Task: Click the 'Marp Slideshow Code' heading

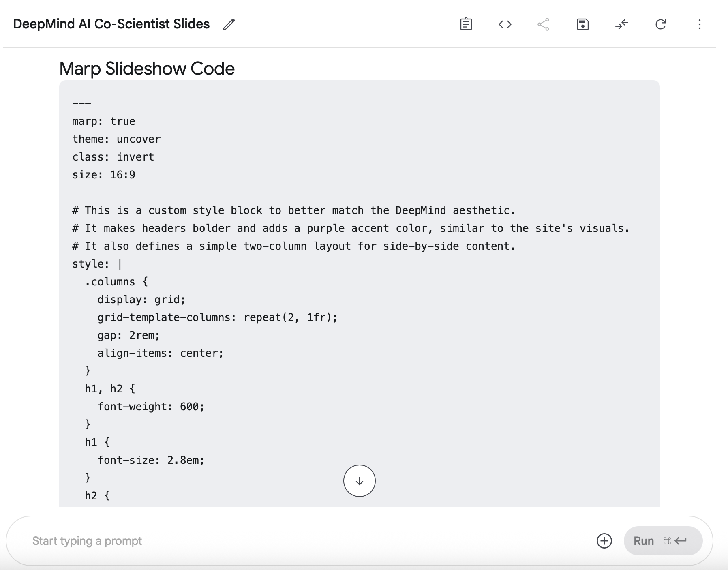Action: click(147, 69)
